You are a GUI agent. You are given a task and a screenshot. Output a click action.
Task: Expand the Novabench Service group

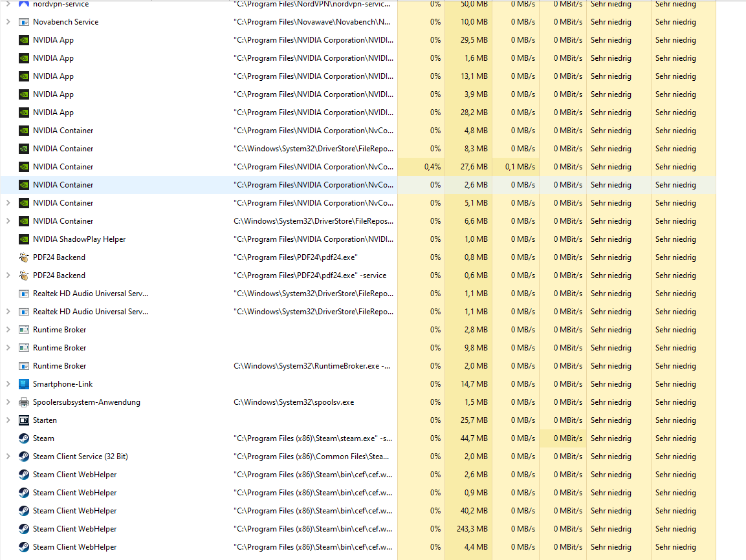point(8,22)
